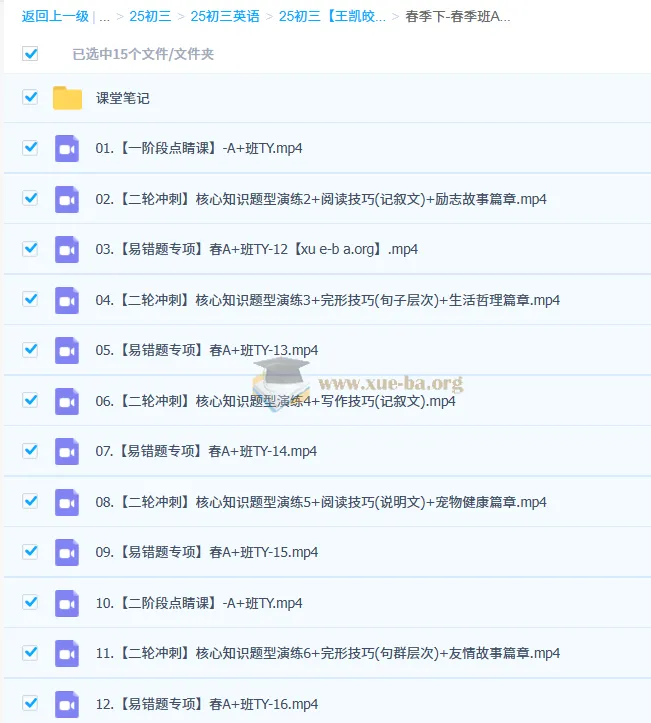
Task: Open the 课堂笔记 folder name
Action: (x=123, y=98)
